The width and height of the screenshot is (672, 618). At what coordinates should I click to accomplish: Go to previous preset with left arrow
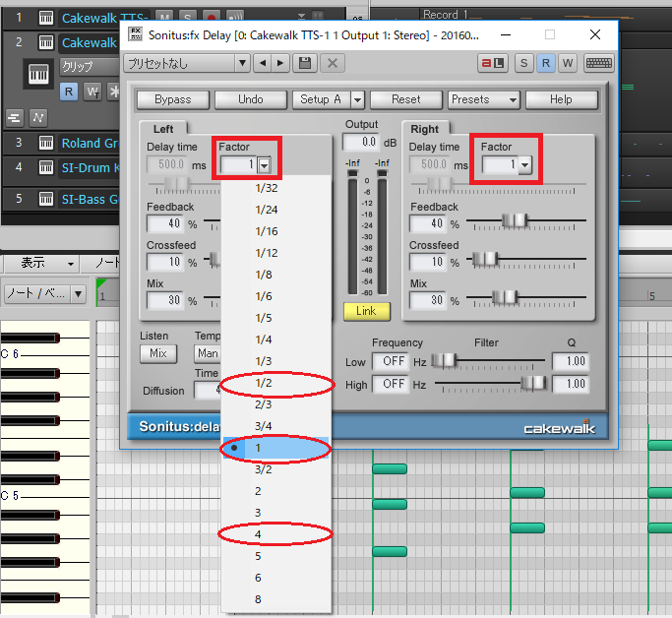(x=263, y=63)
